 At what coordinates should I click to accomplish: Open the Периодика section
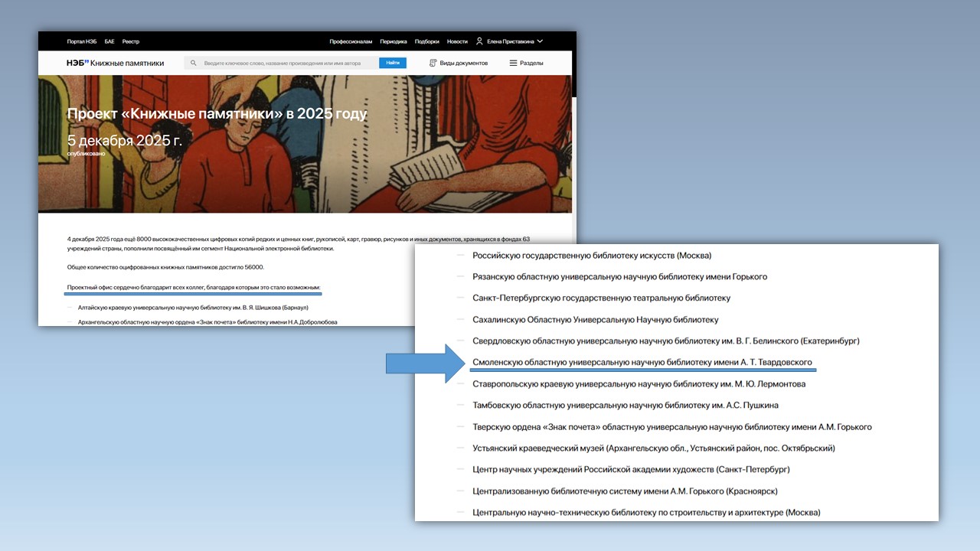[394, 41]
